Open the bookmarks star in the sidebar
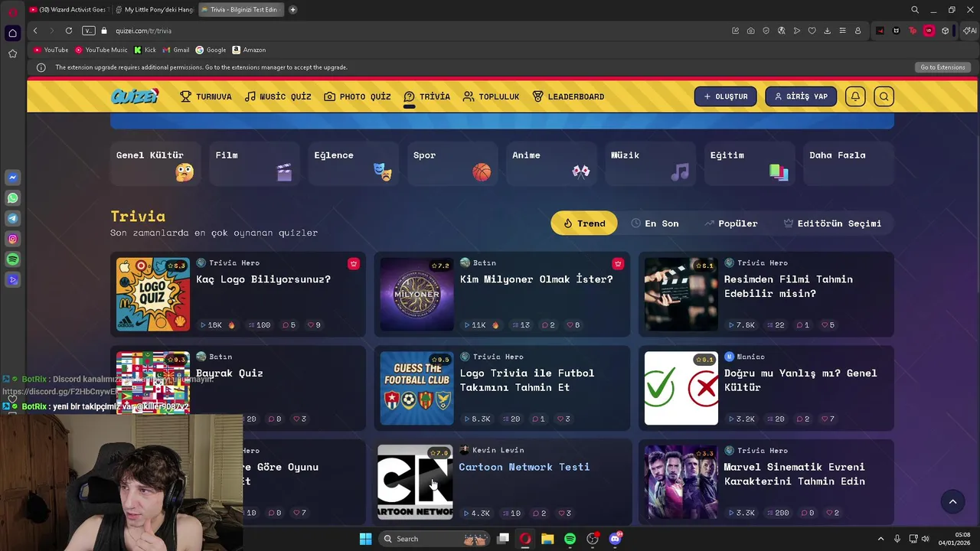This screenshot has width=980, height=551. pos(12,54)
